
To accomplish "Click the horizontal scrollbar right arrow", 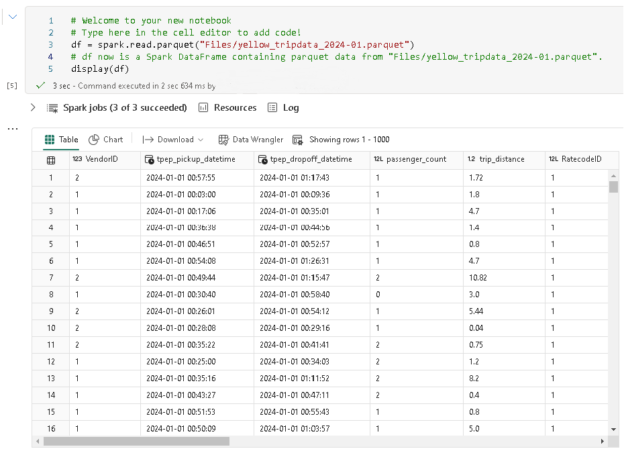I will click(602, 441).
